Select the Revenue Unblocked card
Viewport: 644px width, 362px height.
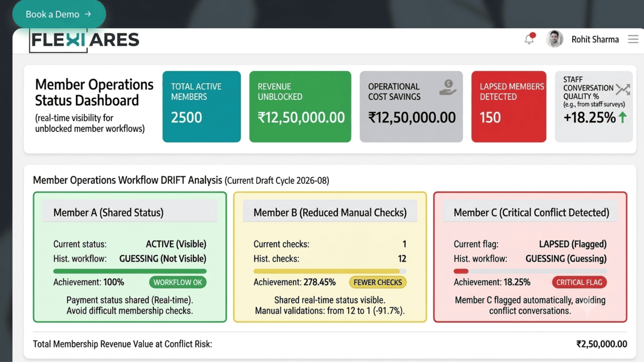(x=300, y=107)
